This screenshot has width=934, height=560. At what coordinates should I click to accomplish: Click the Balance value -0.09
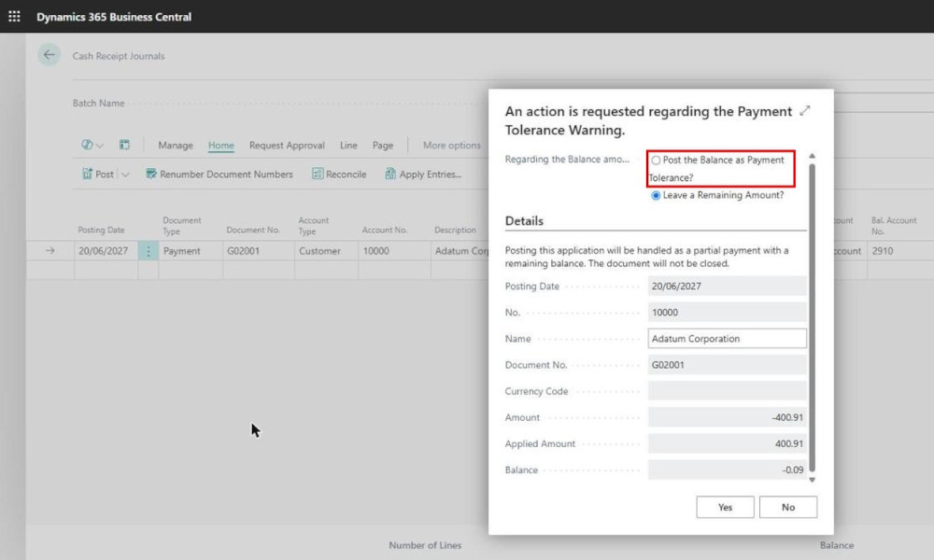(x=728, y=469)
